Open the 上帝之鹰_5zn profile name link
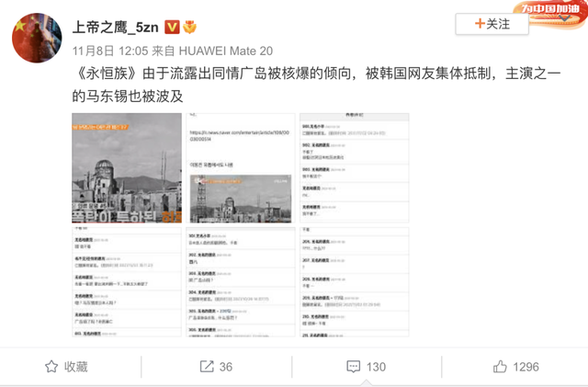 tap(115, 27)
